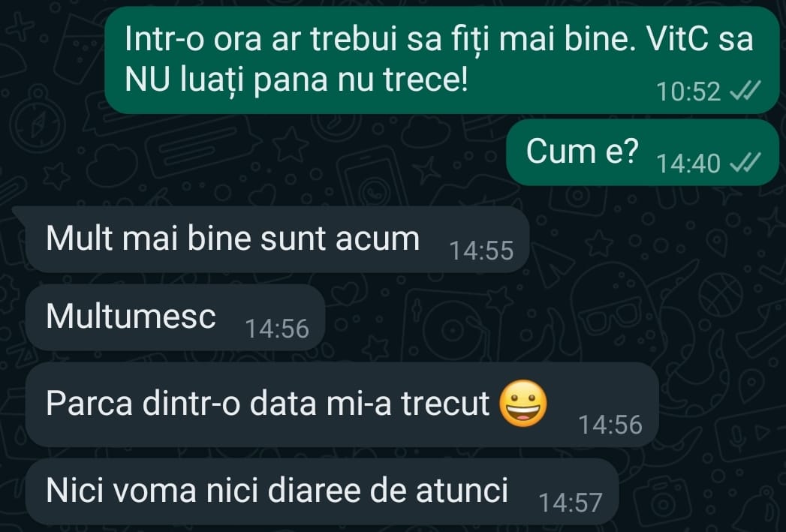786x532 pixels.
Task: Select the "Cum e?" message bubble
Action: tap(643, 152)
